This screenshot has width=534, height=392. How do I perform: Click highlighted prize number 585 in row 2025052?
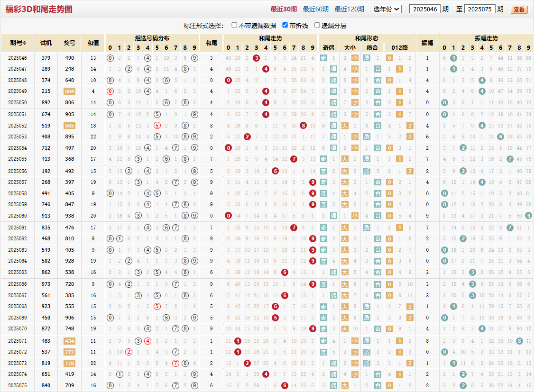pyautogui.click(x=69, y=126)
